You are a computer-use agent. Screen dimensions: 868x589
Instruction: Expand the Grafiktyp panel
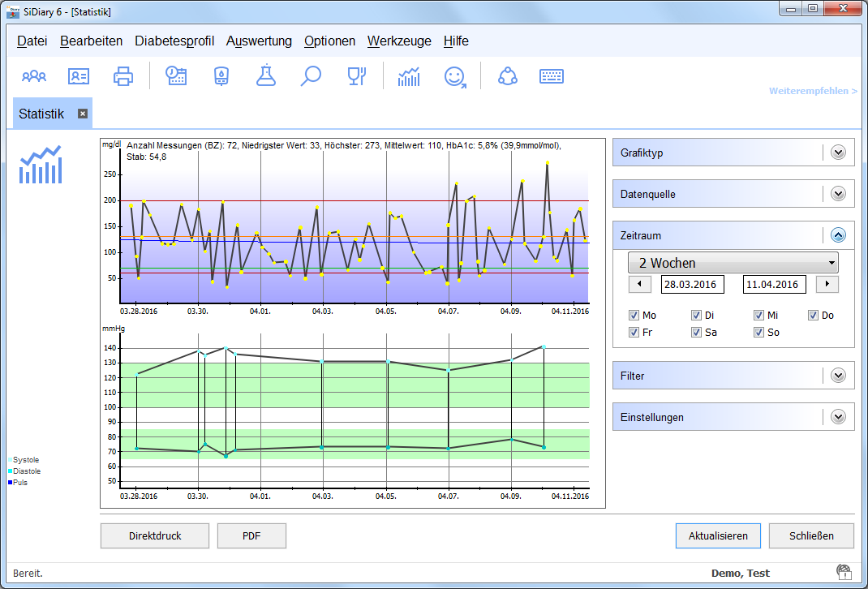[838, 153]
